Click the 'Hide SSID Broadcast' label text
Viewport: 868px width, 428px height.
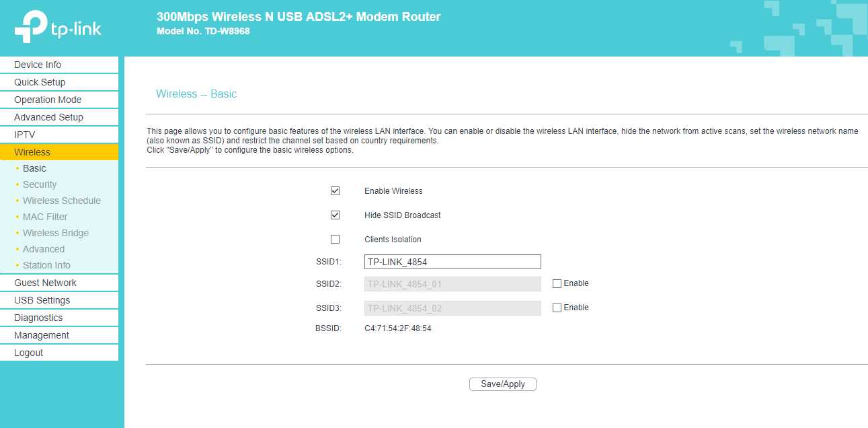click(403, 215)
